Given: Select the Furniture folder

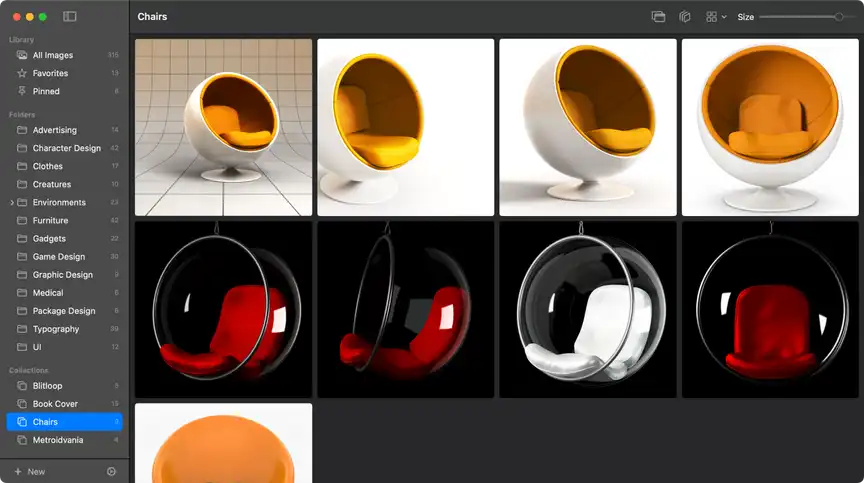Looking at the screenshot, I should 64,220.
